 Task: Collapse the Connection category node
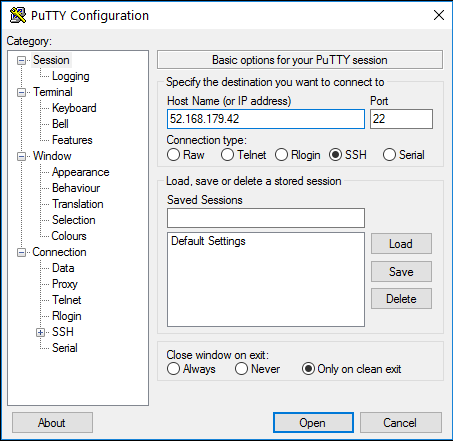(21, 252)
